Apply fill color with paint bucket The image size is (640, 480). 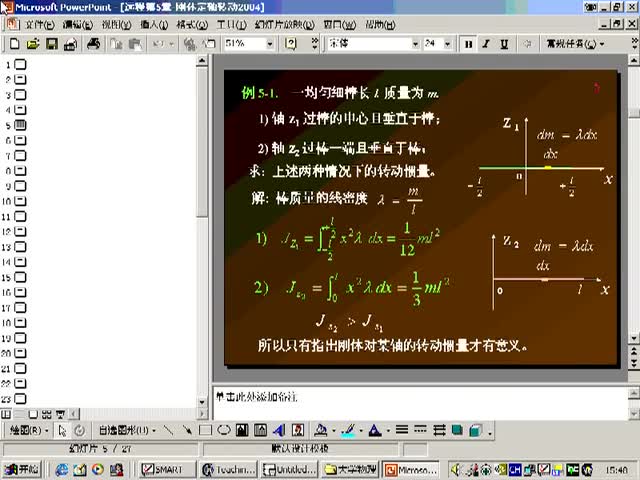click(x=321, y=430)
